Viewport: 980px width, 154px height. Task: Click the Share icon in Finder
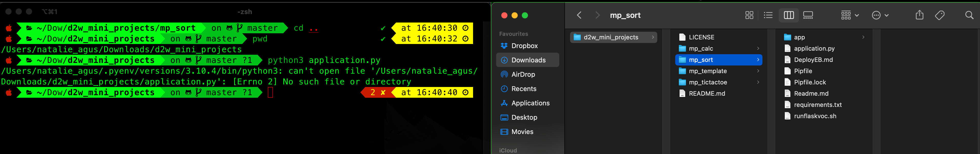coord(919,15)
